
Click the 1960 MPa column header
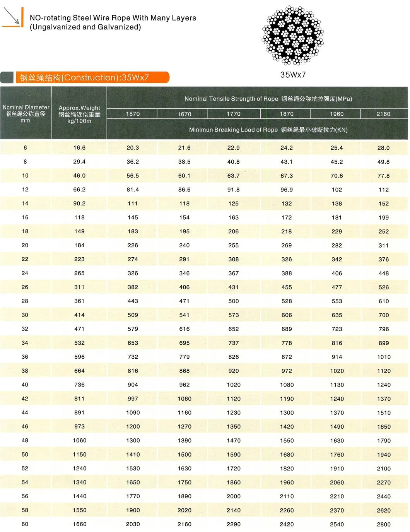337,114
